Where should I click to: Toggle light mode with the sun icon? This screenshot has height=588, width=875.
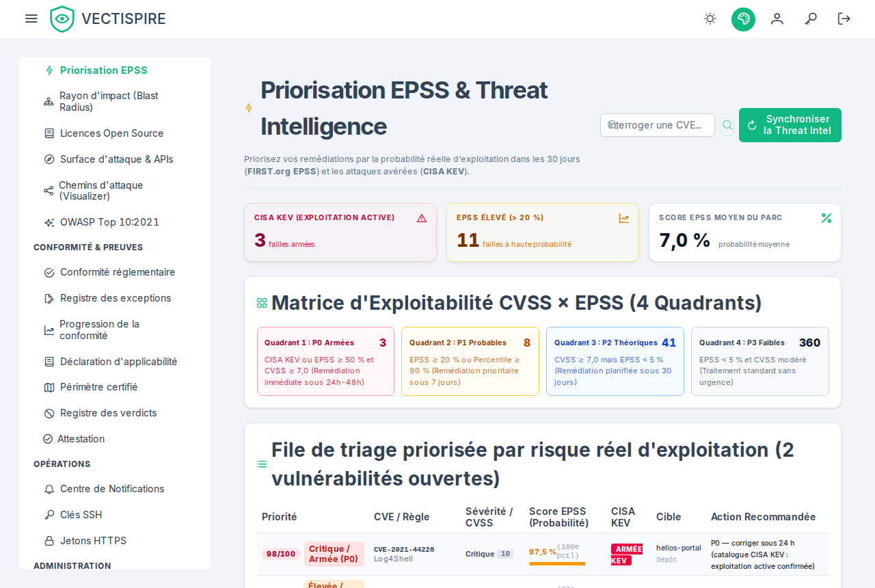point(710,18)
